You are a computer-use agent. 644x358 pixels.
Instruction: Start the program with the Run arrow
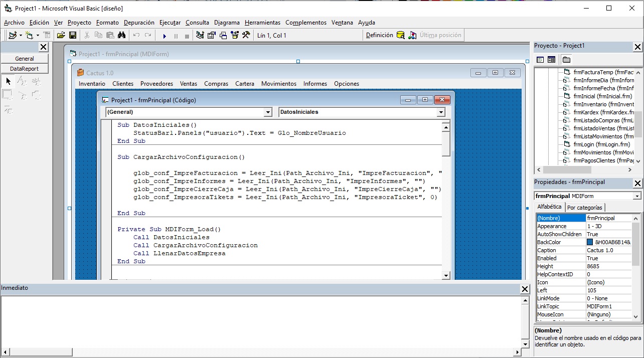pyautogui.click(x=165, y=36)
